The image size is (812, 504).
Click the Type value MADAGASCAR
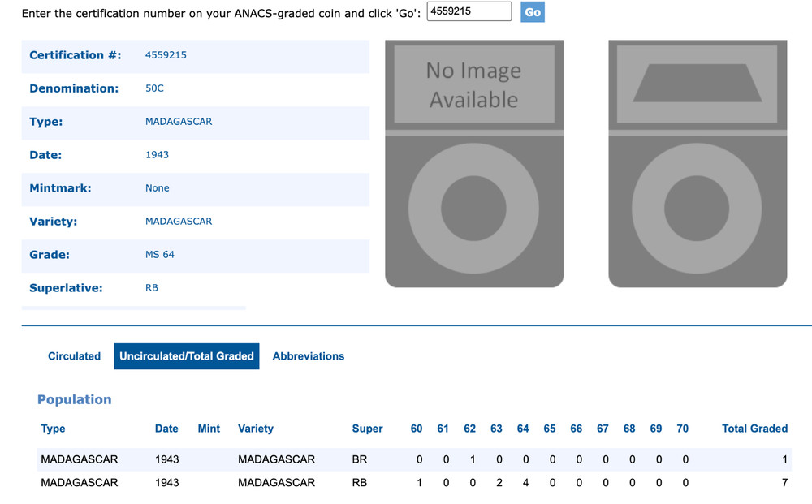point(179,122)
